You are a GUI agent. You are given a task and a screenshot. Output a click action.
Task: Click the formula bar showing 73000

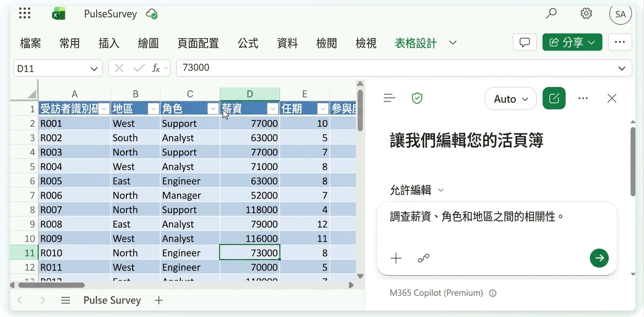click(x=404, y=68)
